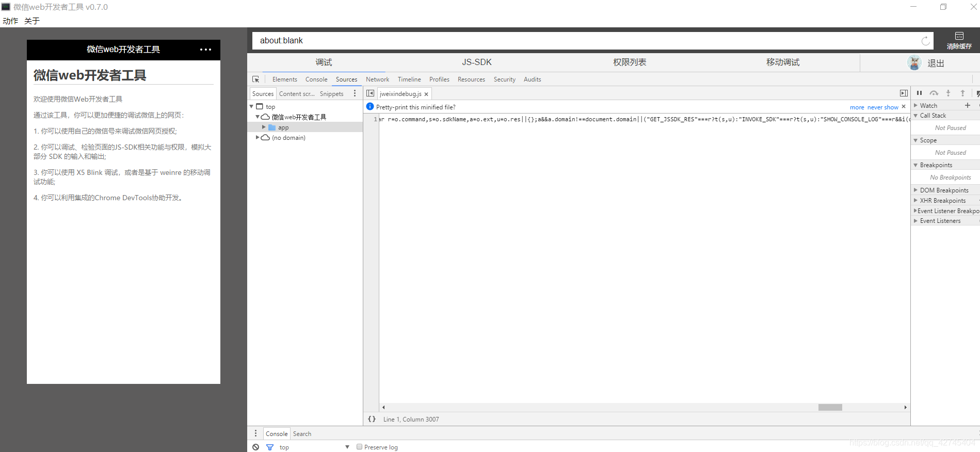Open the 动作 menu
This screenshot has height=452, width=980.
coord(10,21)
